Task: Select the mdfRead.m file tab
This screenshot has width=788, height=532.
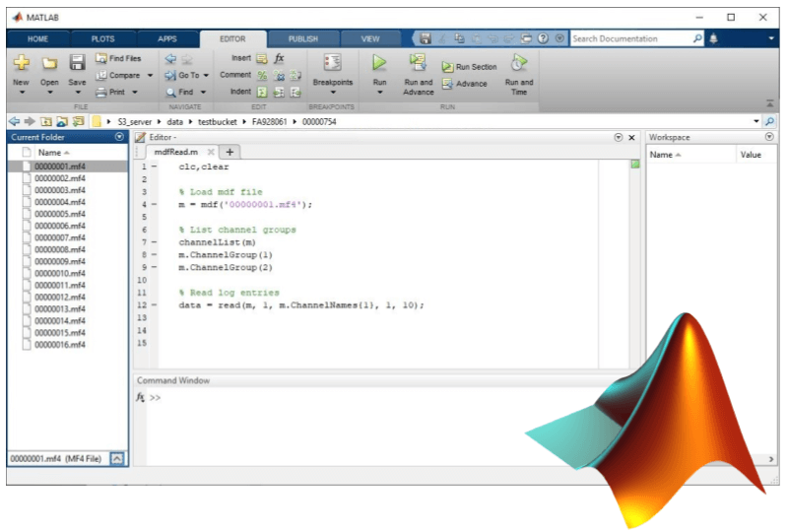Action: [176, 152]
